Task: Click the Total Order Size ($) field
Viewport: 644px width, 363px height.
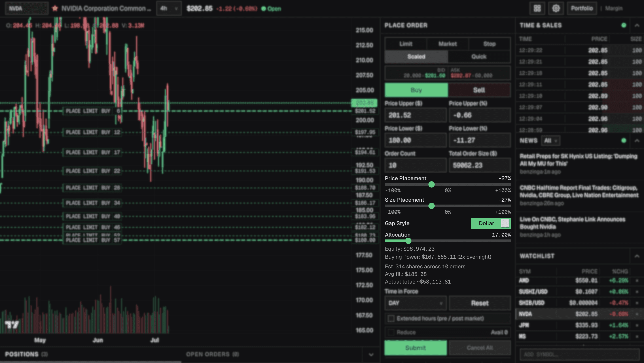Action: 480,165
